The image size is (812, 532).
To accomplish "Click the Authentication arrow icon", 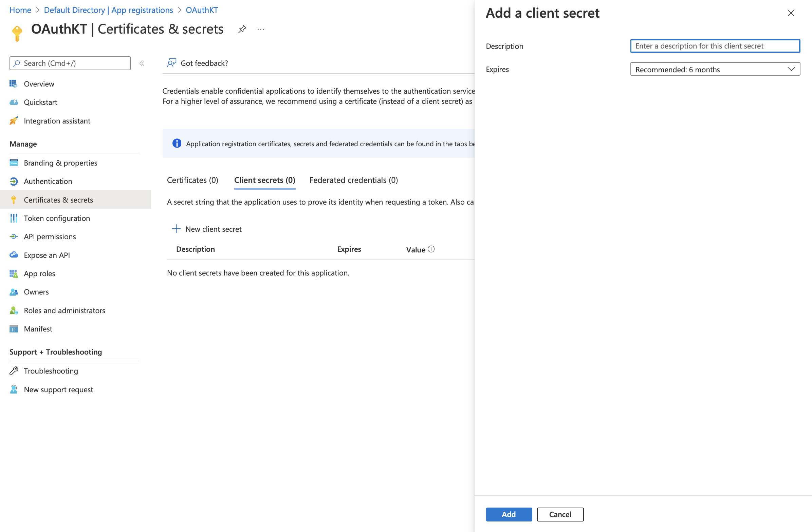I will tap(14, 181).
